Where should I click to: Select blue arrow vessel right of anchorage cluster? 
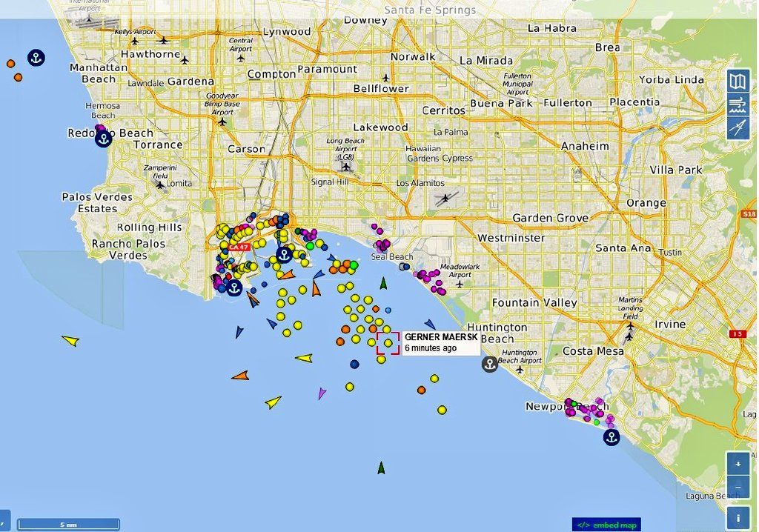(x=430, y=324)
